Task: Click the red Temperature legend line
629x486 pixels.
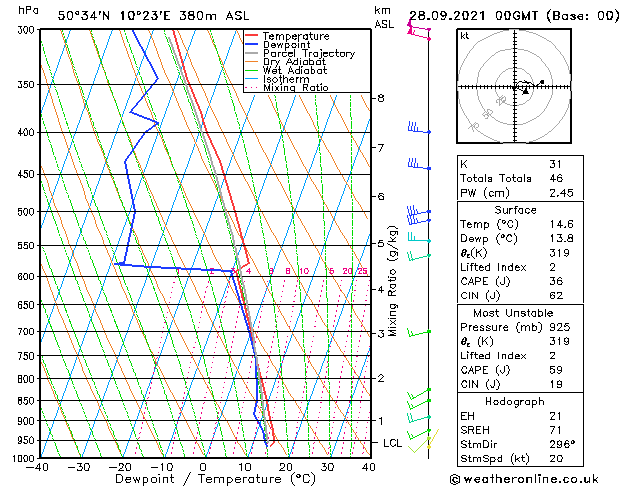Action: 251,36
